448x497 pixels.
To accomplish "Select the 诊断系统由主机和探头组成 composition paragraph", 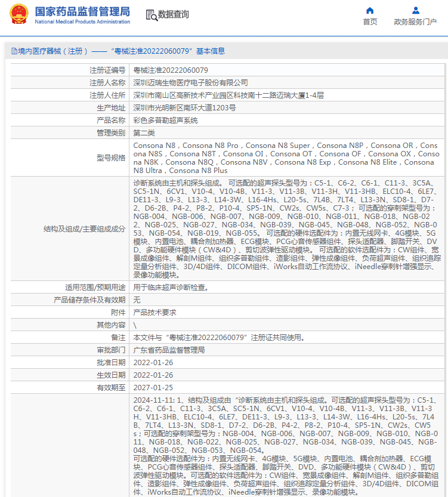I will click(x=287, y=229).
